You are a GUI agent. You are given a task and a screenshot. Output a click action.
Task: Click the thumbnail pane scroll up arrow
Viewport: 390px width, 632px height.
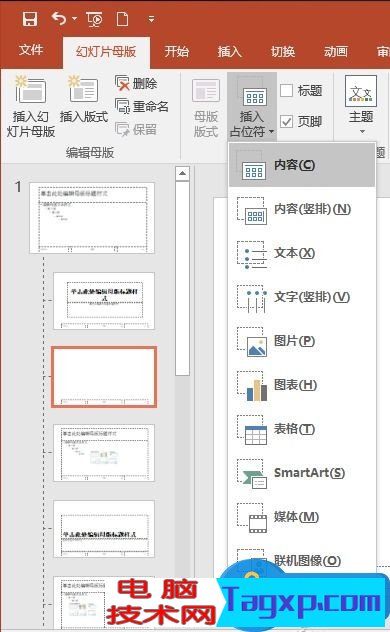click(183, 174)
